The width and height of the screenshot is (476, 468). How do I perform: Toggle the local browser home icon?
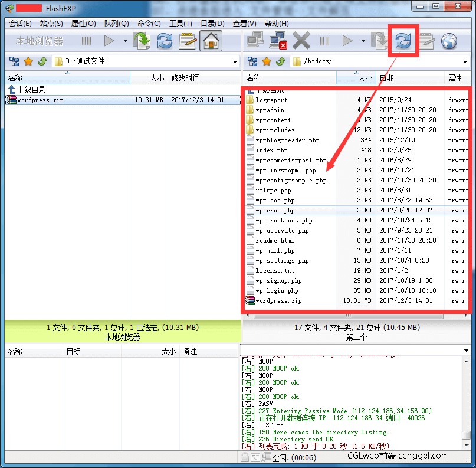pyautogui.click(x=211, y=41)
